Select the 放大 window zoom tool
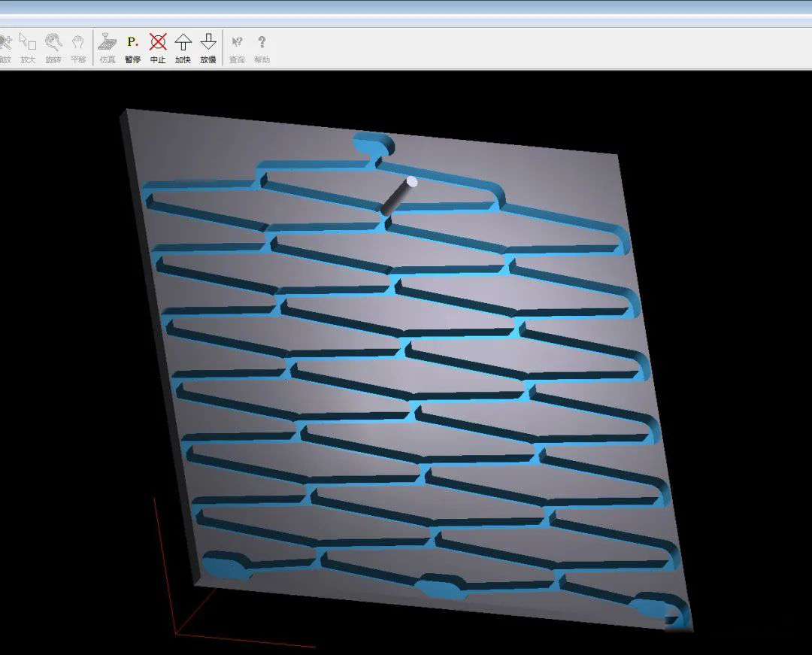812x655 pixels. [x=28, y=47]
